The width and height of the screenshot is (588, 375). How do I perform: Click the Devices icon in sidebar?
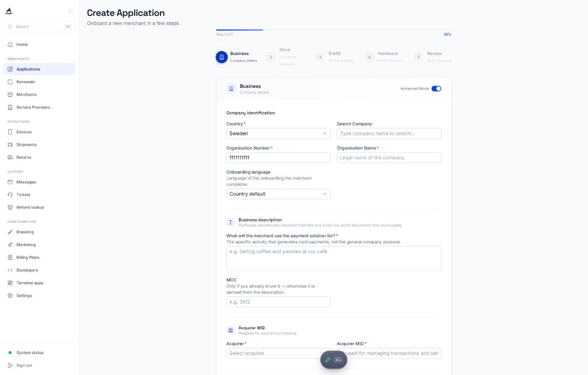point(10,132)
